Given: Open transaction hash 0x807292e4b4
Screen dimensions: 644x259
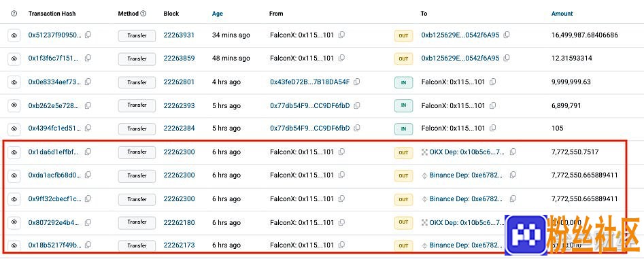Looking at the screenshot, I should point(54,222).
